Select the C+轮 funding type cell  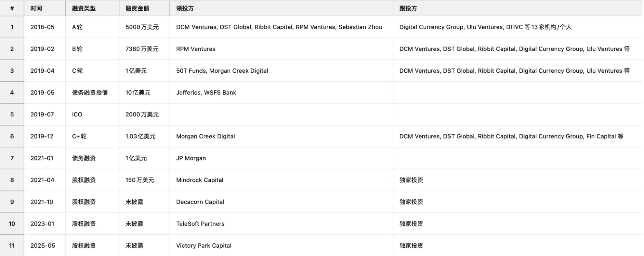[x=92, y=136]
